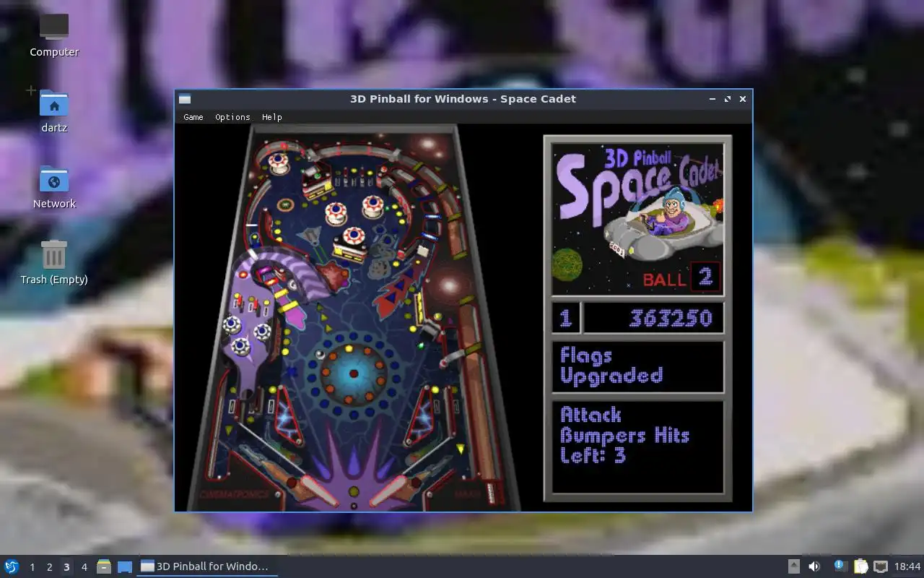924x578 pixels.
Task: Click the show desktop taskbar icon
Action: (x=125, y=566)
